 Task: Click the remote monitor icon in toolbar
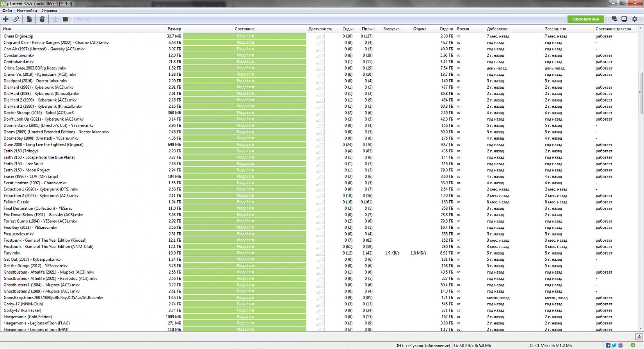click(624, 19)
